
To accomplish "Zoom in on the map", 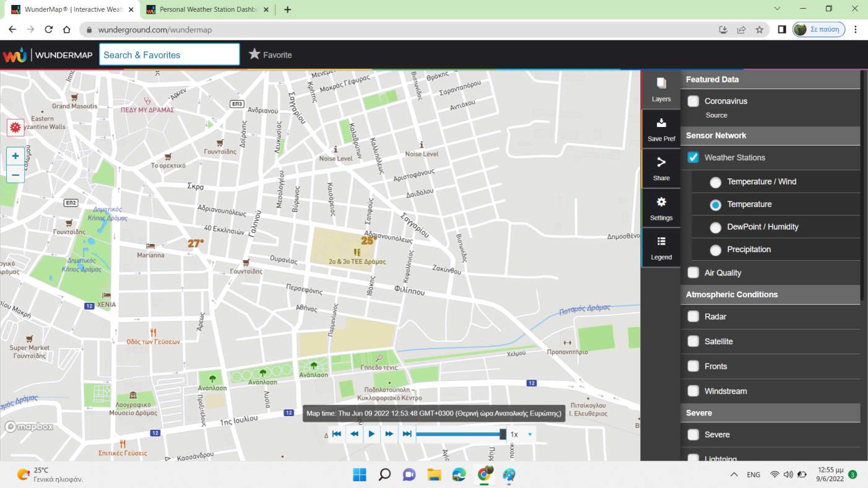I will click(15, 156).
